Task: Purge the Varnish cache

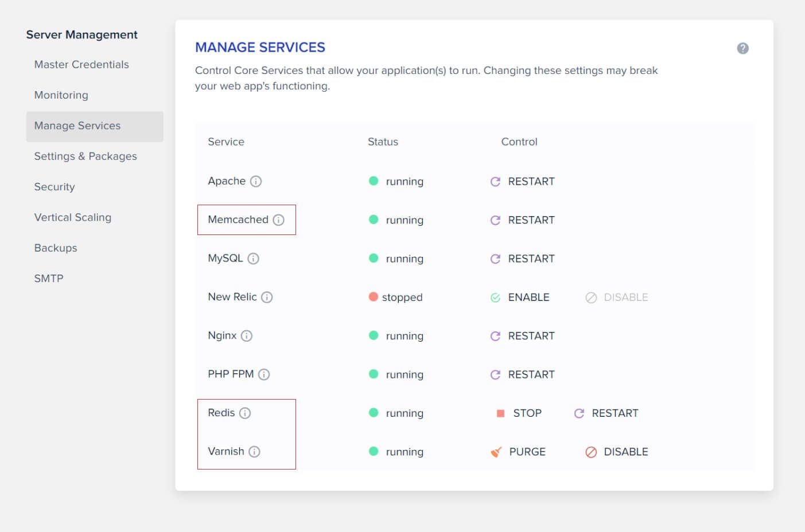Action: [x=518, y=452]
